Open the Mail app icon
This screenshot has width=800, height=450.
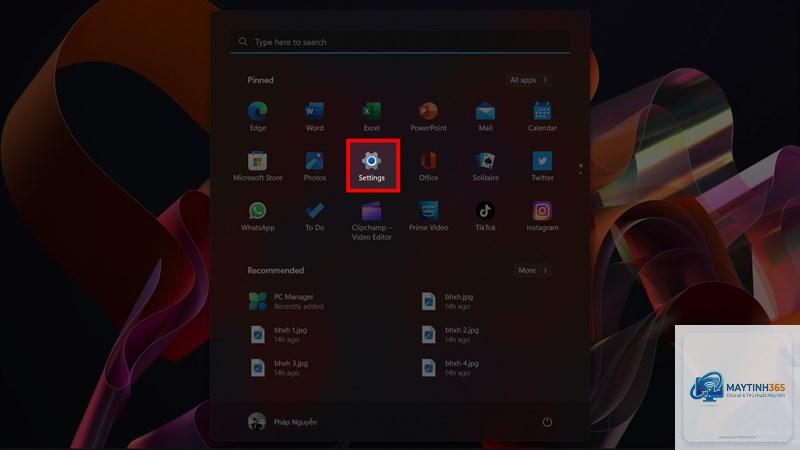(x=485, y=116)
